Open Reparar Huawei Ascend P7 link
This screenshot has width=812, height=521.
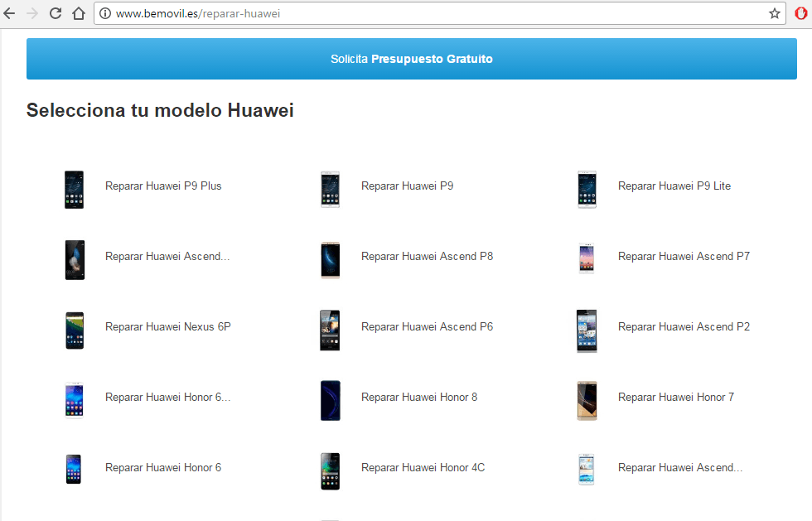click(x=684, y=256)
